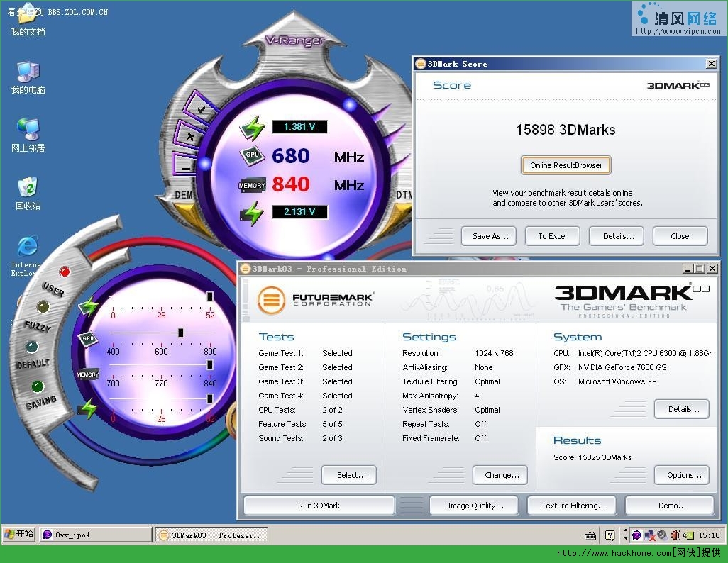The image size is (728, 563).
Task: Click the memory frequency slider handle at 840
Action: coord(210,364)
